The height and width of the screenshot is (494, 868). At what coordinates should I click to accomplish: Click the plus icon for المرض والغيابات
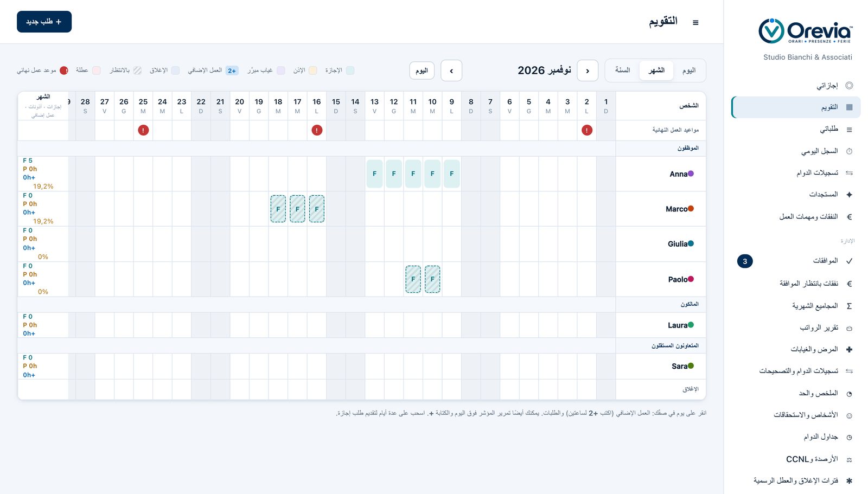click(x=849, y=349)
